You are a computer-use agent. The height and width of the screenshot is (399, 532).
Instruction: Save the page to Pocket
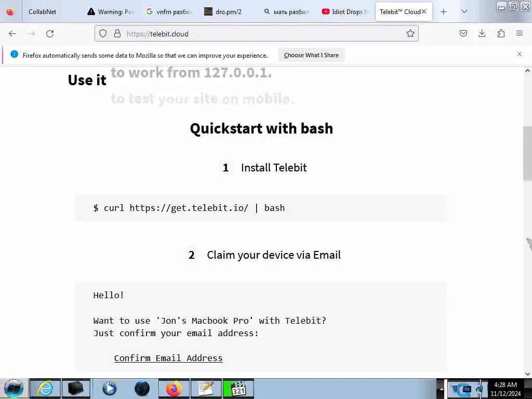pyautogui.click(x=463, y=33)
